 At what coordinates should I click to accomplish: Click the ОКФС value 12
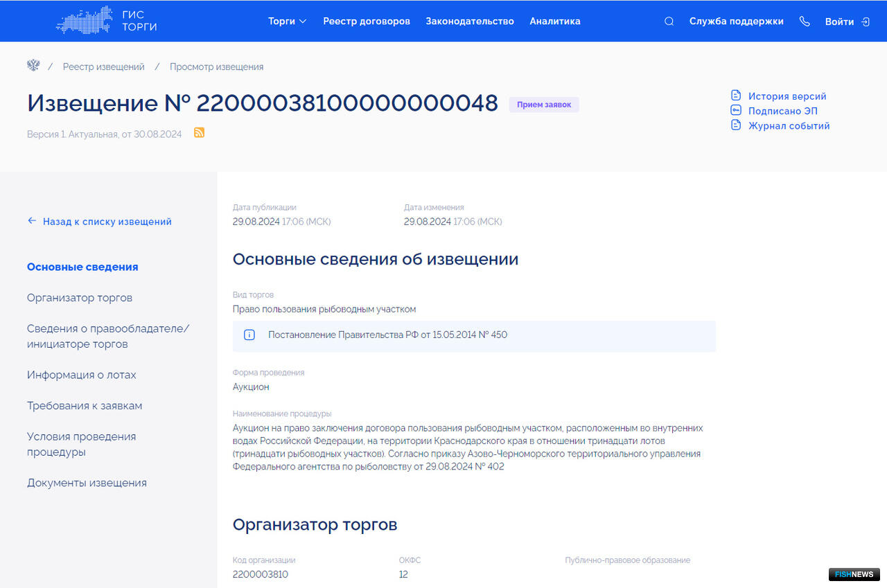tap(403, 574)
